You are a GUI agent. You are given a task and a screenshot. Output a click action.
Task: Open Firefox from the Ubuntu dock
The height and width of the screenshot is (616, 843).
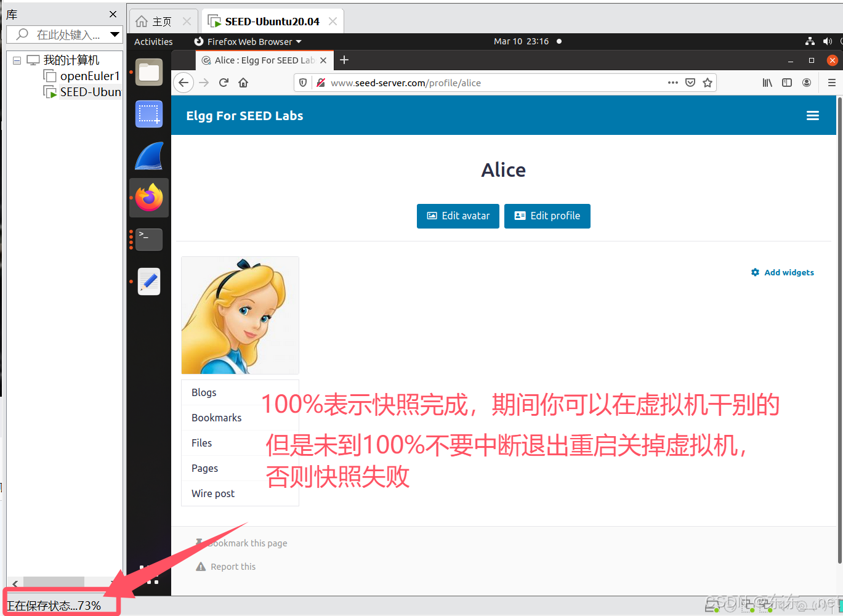149,198
